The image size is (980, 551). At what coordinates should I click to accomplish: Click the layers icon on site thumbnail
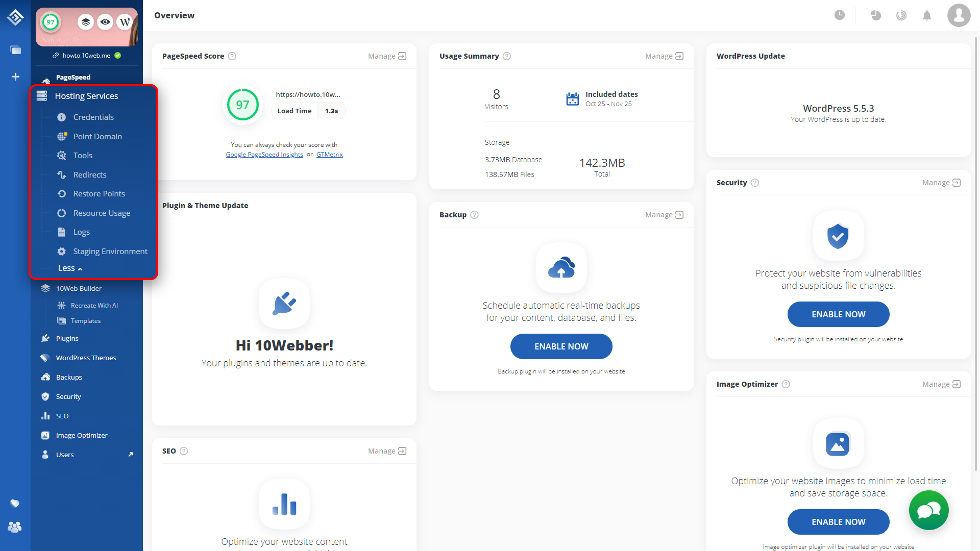(86, 22)
